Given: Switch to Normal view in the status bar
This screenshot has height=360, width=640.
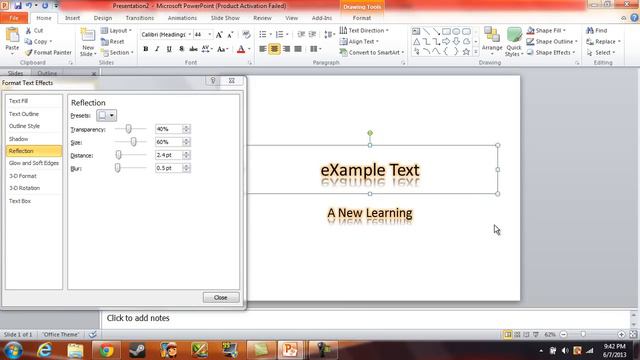Looking at the screenshot, I should click(x=507, y=335).
